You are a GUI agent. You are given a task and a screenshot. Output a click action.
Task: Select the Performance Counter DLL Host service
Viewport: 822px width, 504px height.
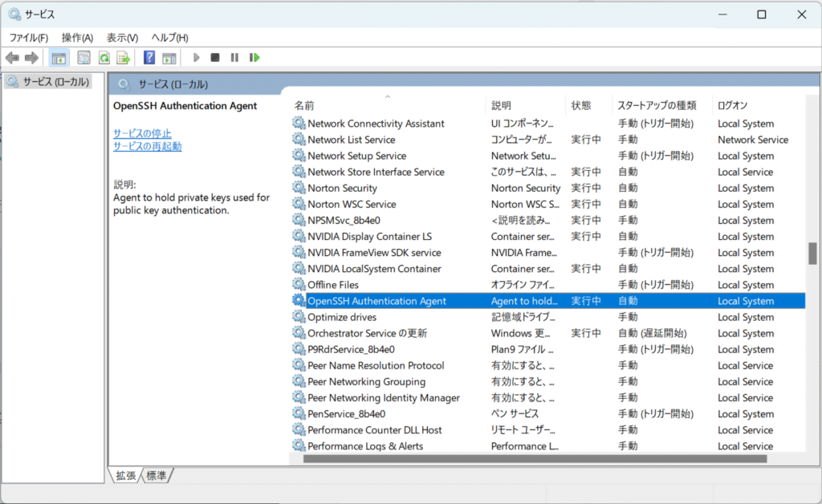coord(374,429)
